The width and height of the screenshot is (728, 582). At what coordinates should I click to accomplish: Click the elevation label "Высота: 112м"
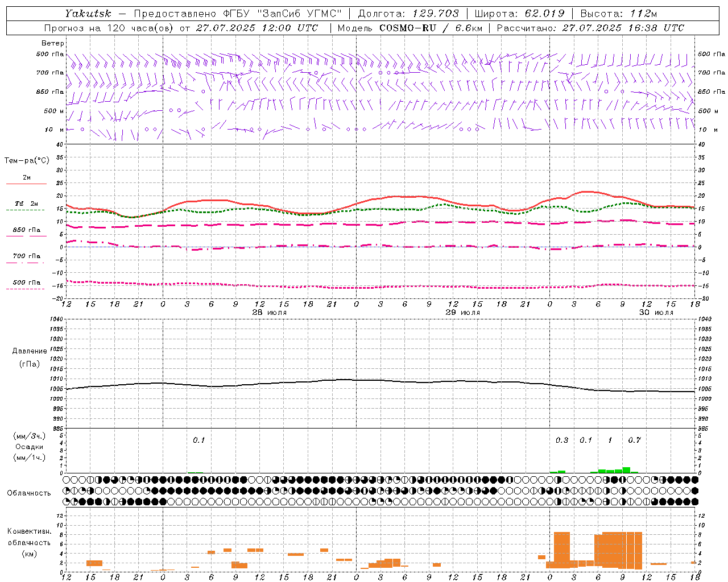click(619, 14)
